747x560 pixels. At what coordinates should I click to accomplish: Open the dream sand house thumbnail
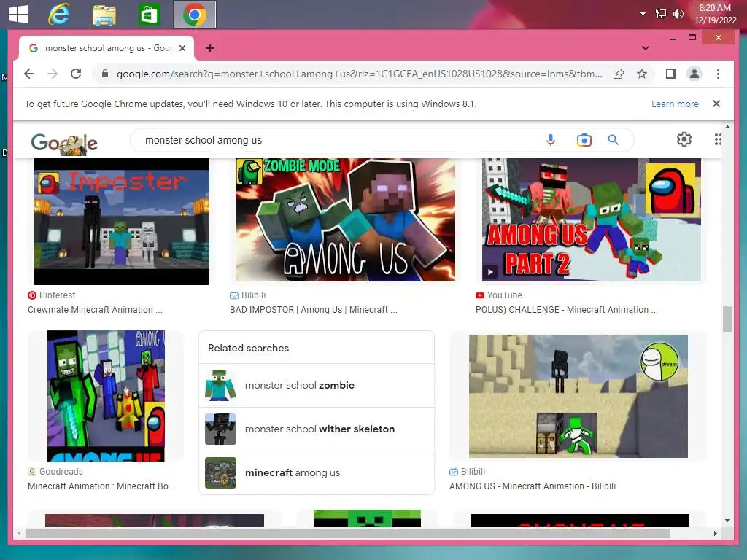578,396
